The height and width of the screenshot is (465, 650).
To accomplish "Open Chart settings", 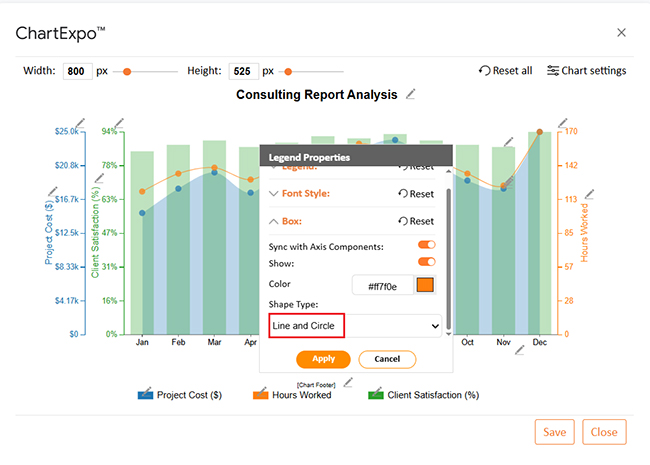I will point(587,71).
